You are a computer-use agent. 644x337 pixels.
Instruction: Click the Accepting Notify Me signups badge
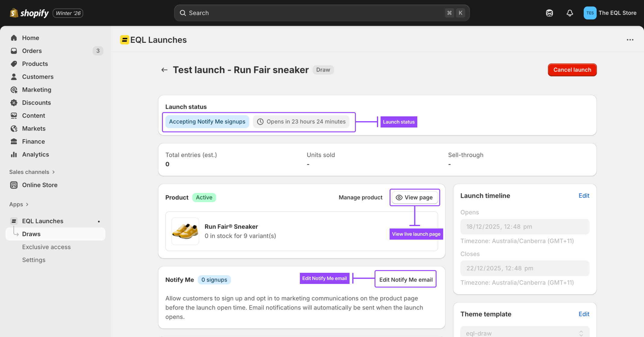click(207, 121)
